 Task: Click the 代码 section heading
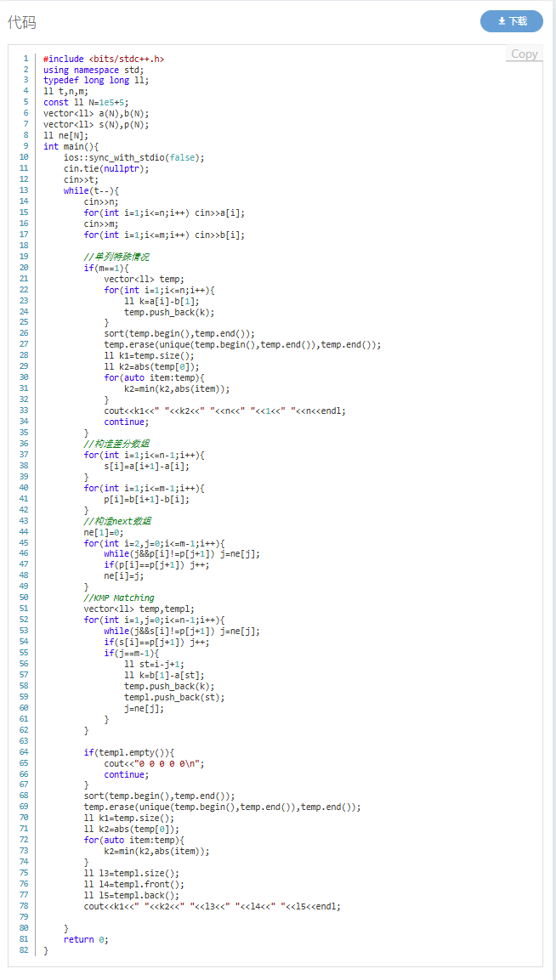pos(22,22)
